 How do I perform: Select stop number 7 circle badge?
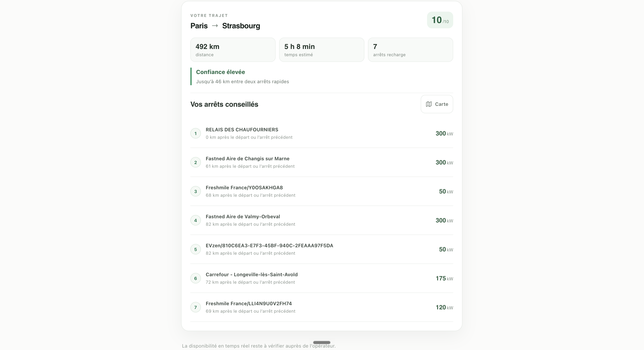[x=195, y=307]
